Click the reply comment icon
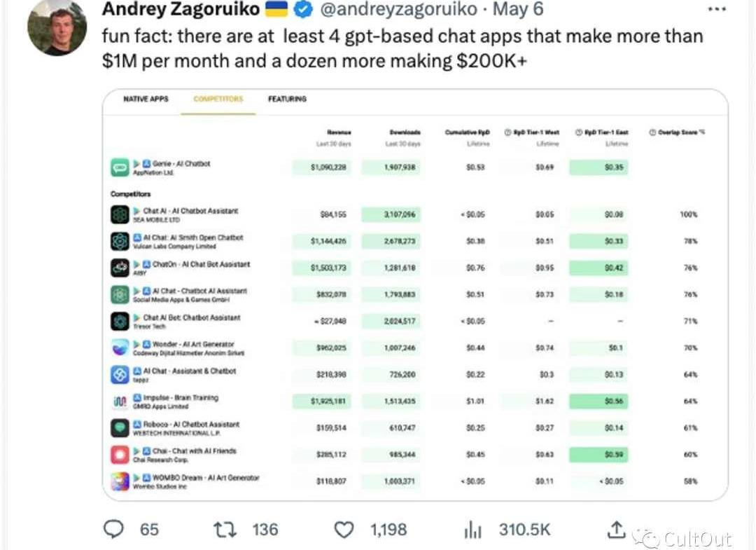Image resolution: width=756 pixels, height=550 pixels. [113, 530]
